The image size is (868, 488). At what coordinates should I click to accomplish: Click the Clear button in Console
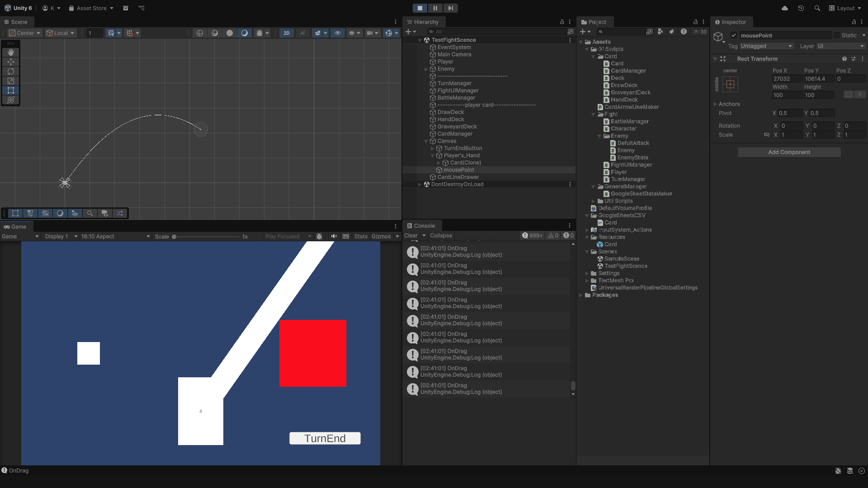coord(410,235)
